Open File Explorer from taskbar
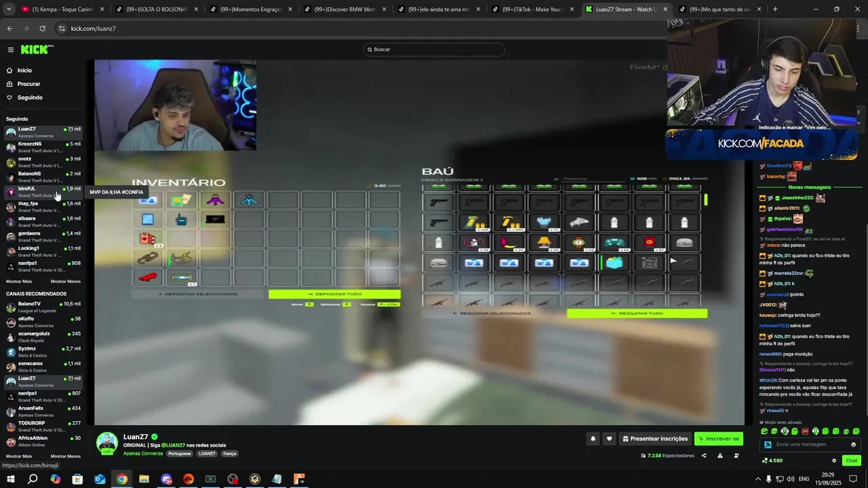 [x=144, y=479]
